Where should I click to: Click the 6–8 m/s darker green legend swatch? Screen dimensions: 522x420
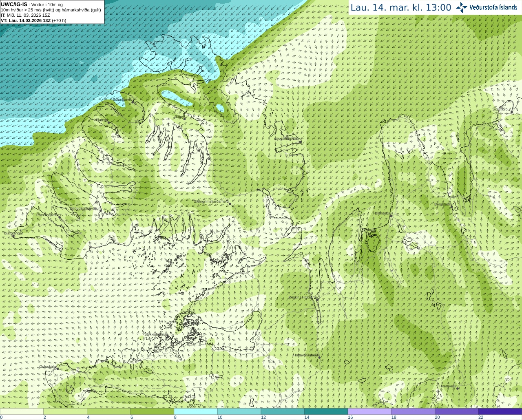[x=152, y=411]
